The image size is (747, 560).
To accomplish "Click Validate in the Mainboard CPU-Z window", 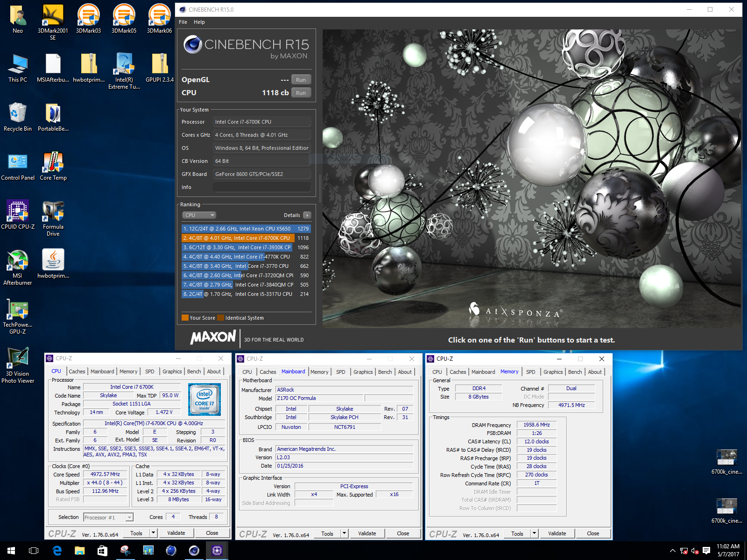I will pyautogui.click(x=367, y=533).
